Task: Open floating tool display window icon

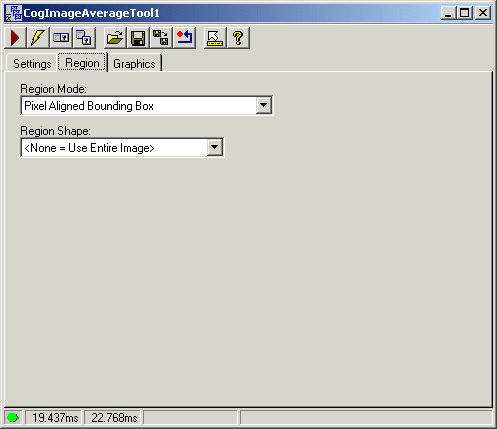Action: click(84, 38)
